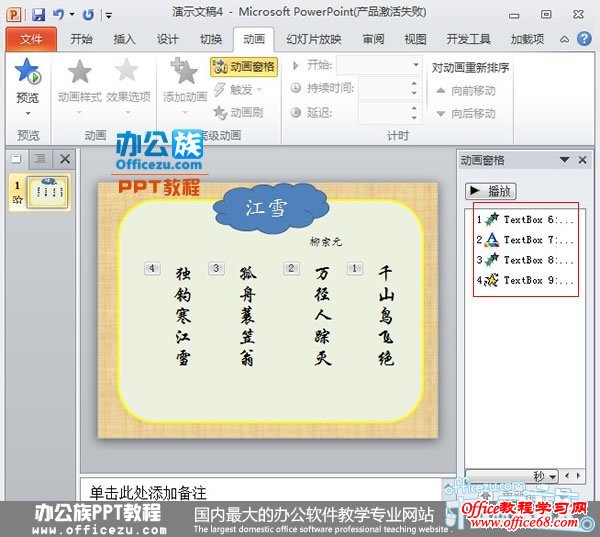This screenshot has height=537, width=600.
Task: Close the slide thumbnail pane
Action: (65, 159)
